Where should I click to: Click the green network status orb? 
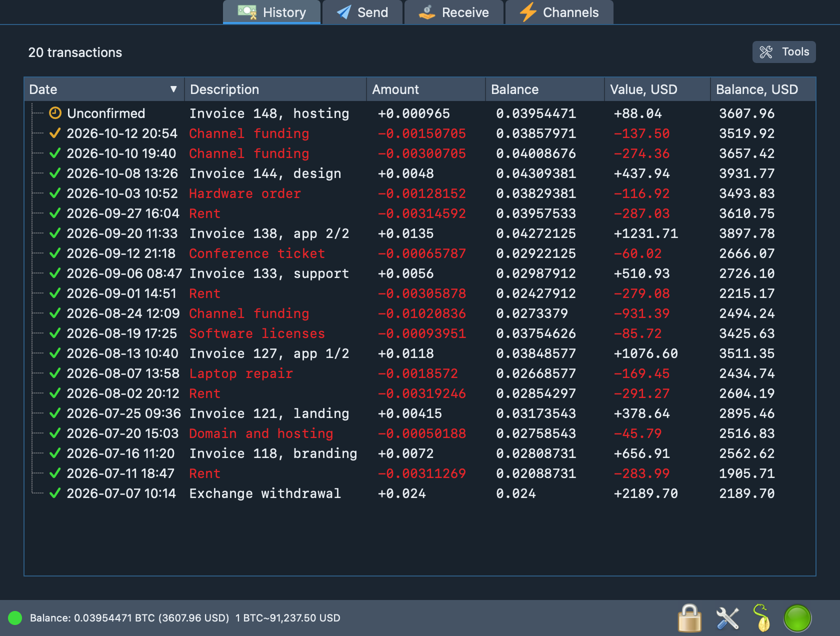pyautogui.click(x=797, y=618)
